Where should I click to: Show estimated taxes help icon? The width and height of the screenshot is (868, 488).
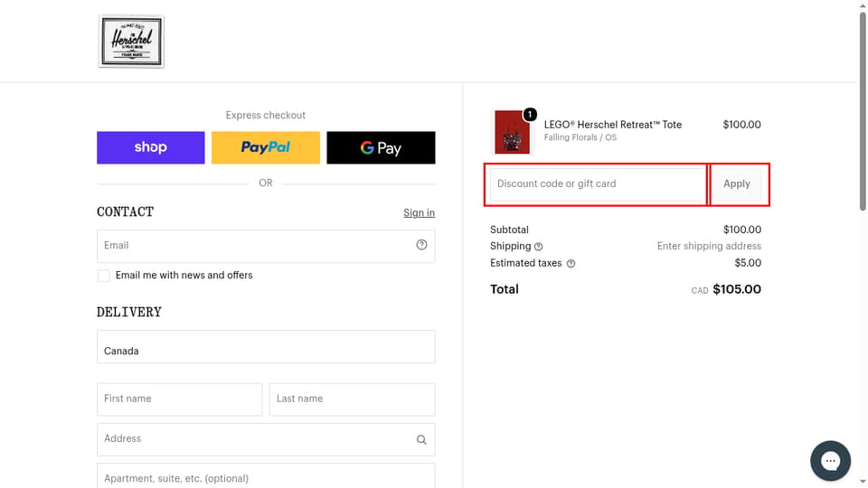click(571, 264)
